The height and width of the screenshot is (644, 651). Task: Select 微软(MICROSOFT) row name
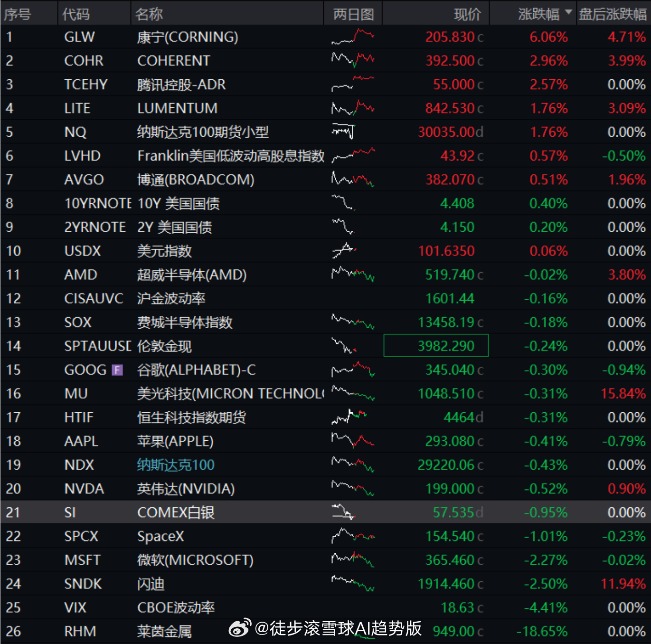(195, 560)
